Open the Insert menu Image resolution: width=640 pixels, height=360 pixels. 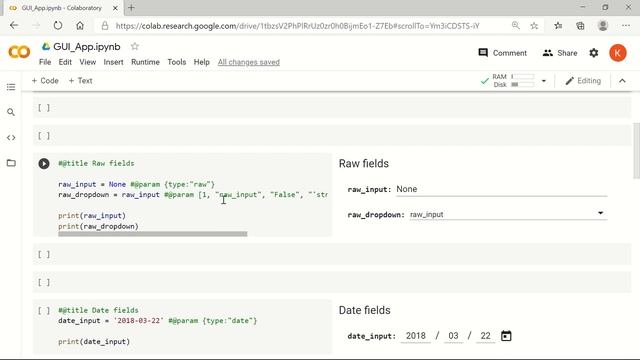pos(113,62)
